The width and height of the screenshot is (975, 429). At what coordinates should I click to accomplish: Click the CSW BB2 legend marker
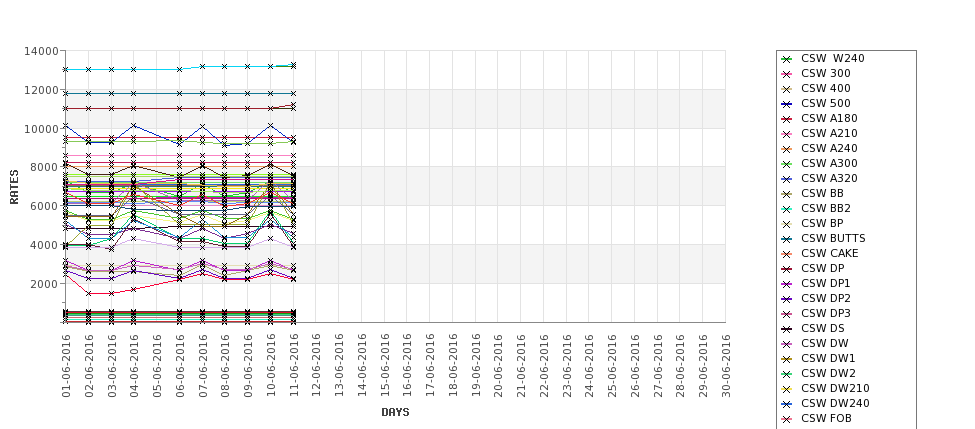[x=787, y=209]
